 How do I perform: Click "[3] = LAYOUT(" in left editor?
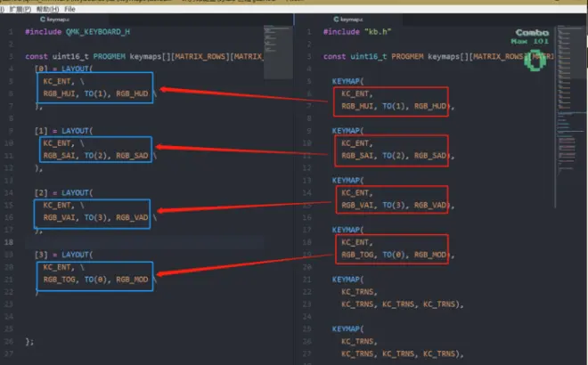tap(63, 255)
